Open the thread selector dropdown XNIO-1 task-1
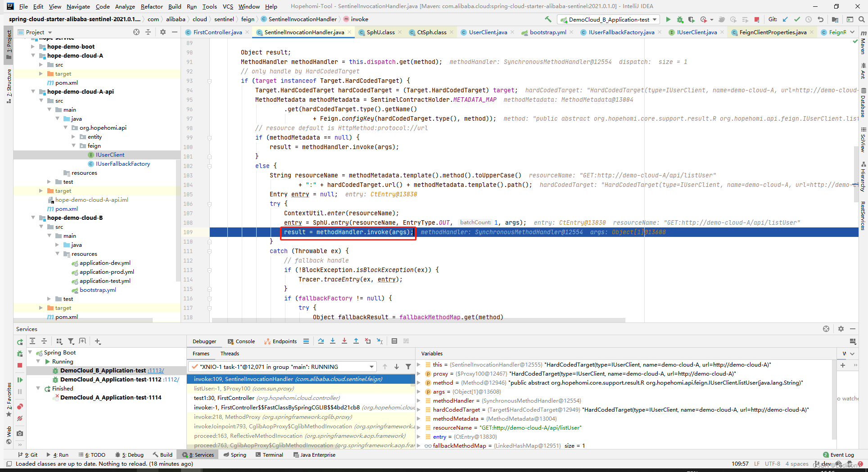Image resolution: width=868 pixels, height=472 pixels. pyautogui.click(x=282, y=367)
